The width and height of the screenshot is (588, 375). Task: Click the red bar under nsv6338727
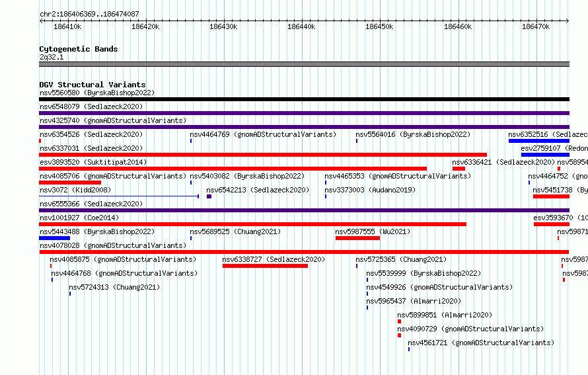(265, 266)
